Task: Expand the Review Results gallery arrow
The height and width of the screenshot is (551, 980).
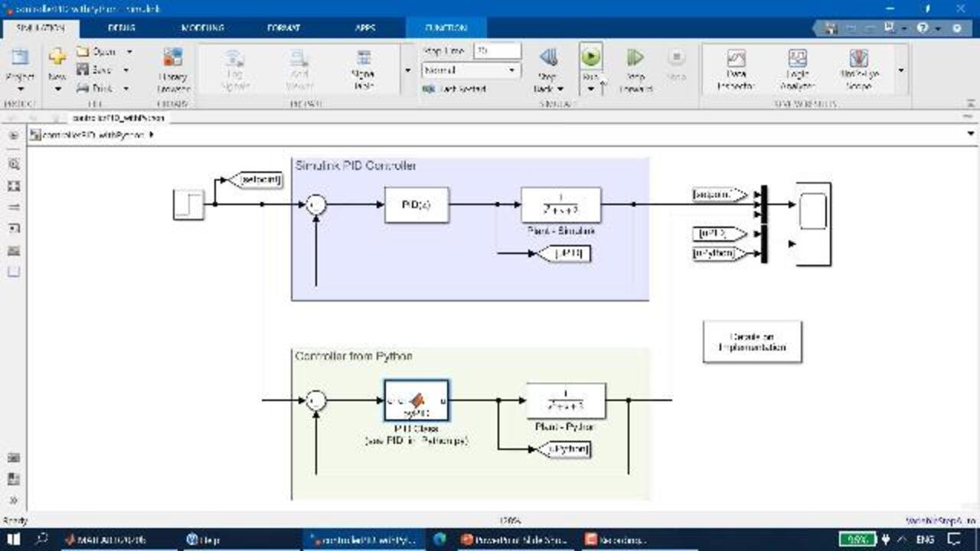Action: 900,70
